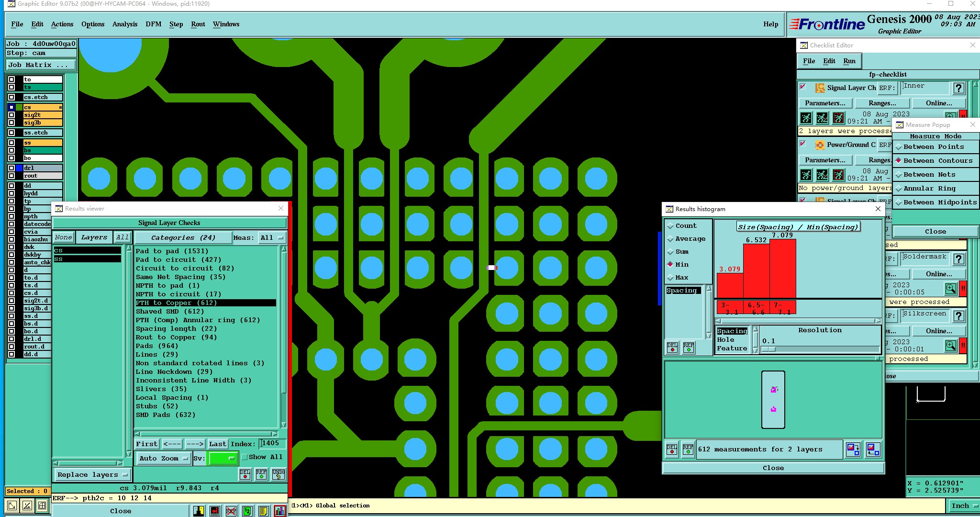Open the Replace layers dropdown
This screenshot has height=517, width=980.
[92, 475]
